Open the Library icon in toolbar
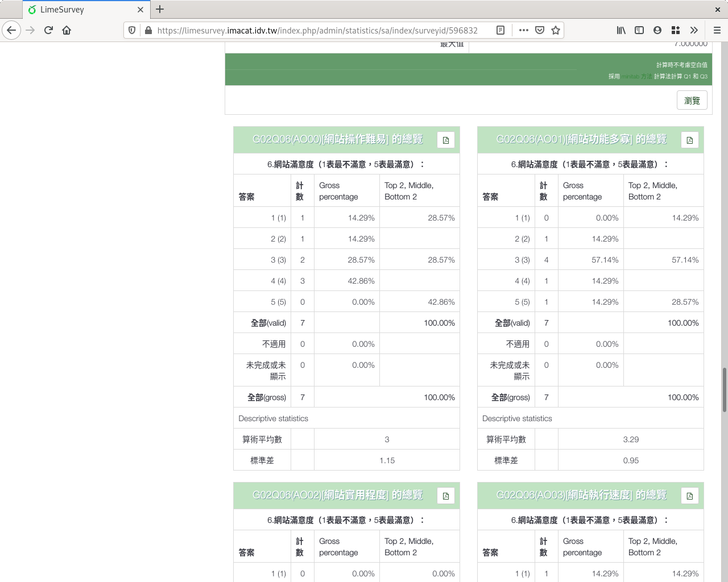728x582 pixels. click(621, 30)
